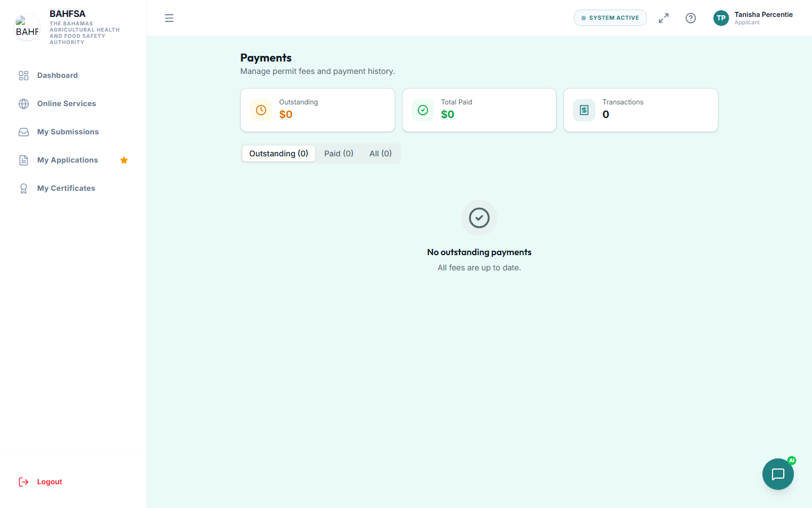
Task: Click the orange star beside My Applications
Action: pyautogui.click(x=124, y=160)
